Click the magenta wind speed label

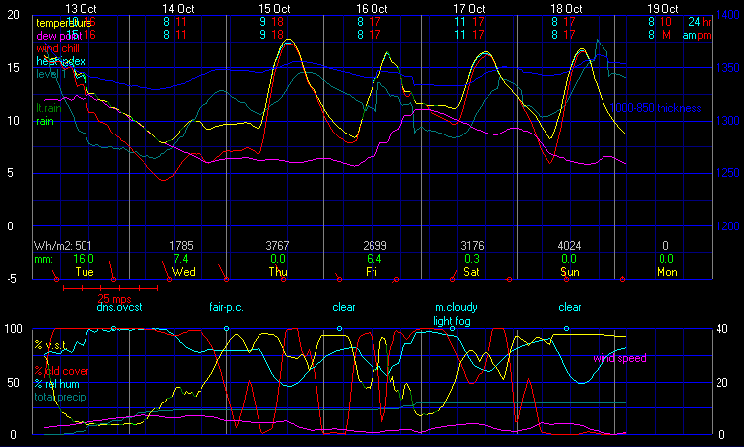coord(620,358)
